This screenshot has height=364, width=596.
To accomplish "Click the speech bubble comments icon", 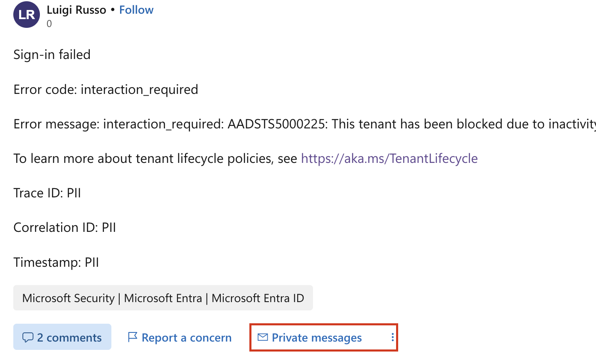I will click(28, 337).
